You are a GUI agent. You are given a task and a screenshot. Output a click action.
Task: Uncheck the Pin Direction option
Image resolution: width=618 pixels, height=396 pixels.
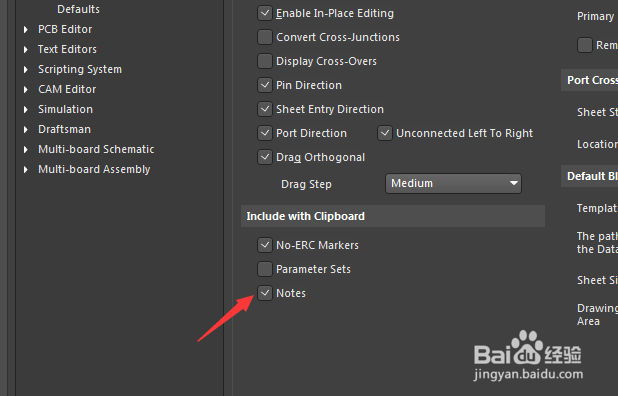click(265, 85)
